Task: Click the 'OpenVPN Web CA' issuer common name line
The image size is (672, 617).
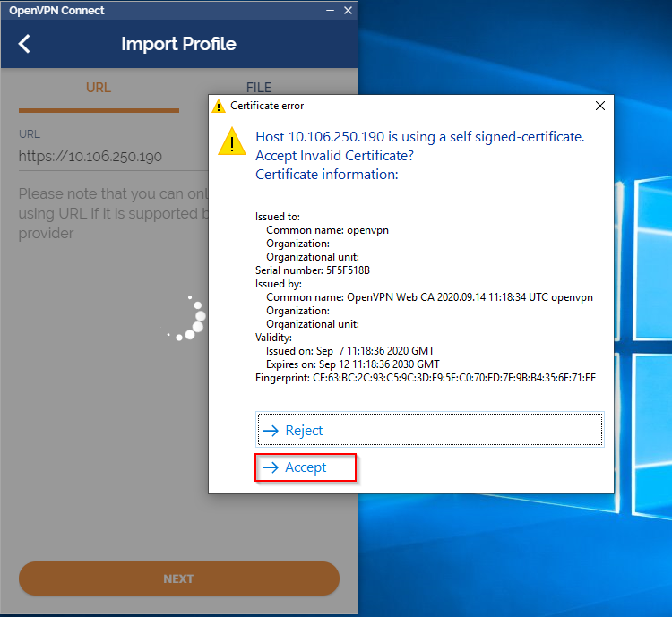Action: [429, 297]
